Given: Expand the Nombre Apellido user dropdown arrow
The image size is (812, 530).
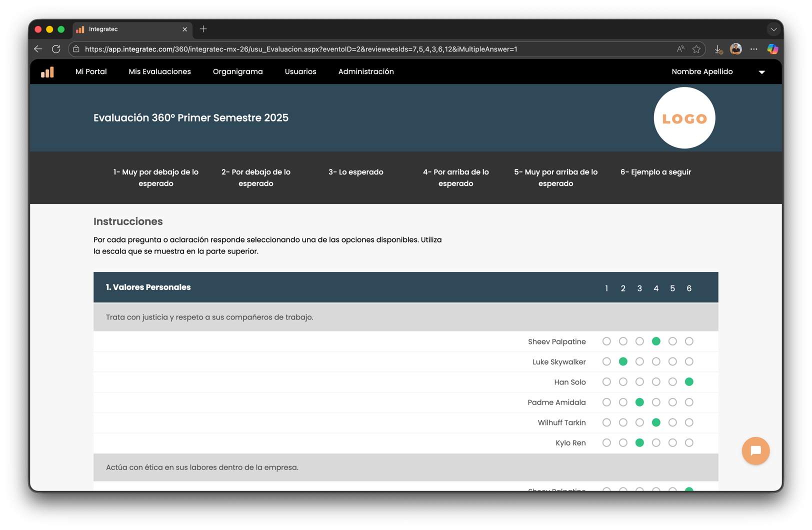Looking at the screenshot, I should (761, 72).
